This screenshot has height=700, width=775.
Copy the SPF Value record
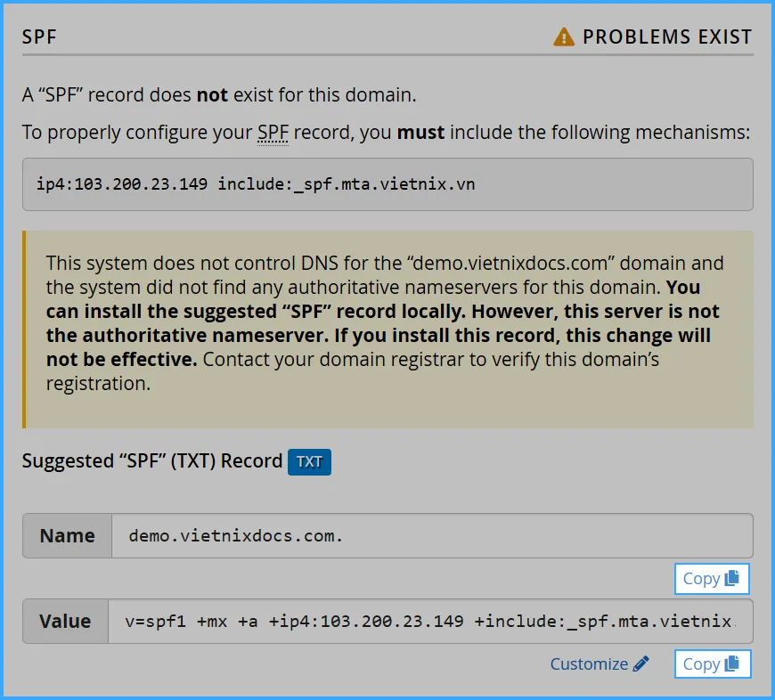(712, 663)
